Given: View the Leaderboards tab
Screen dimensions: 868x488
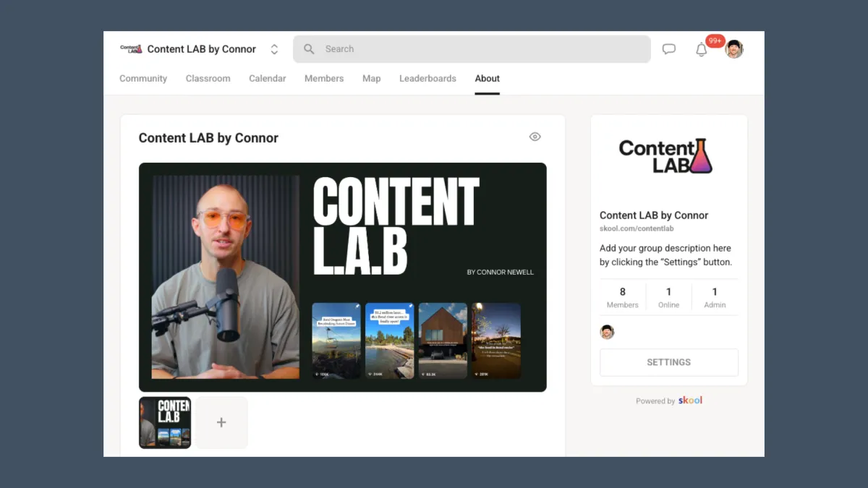Looking at the screenshot, I should click(x=427, y=78).
